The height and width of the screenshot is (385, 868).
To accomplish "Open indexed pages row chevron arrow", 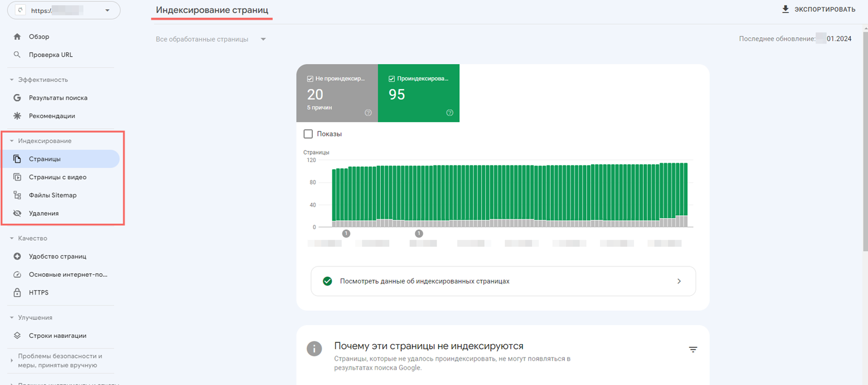I will click(x=679, y=281).
